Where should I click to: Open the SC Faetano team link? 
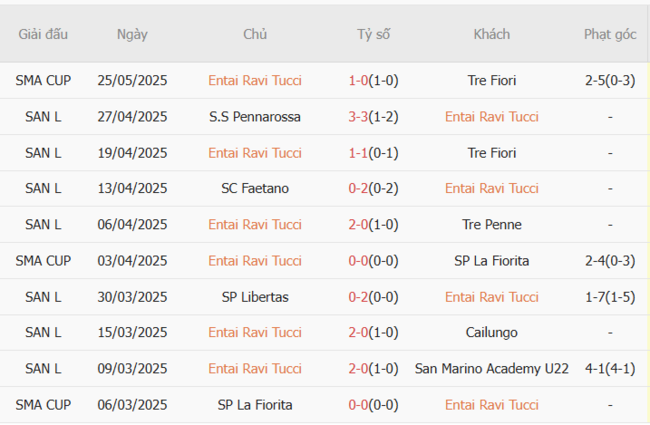point(255,189)
